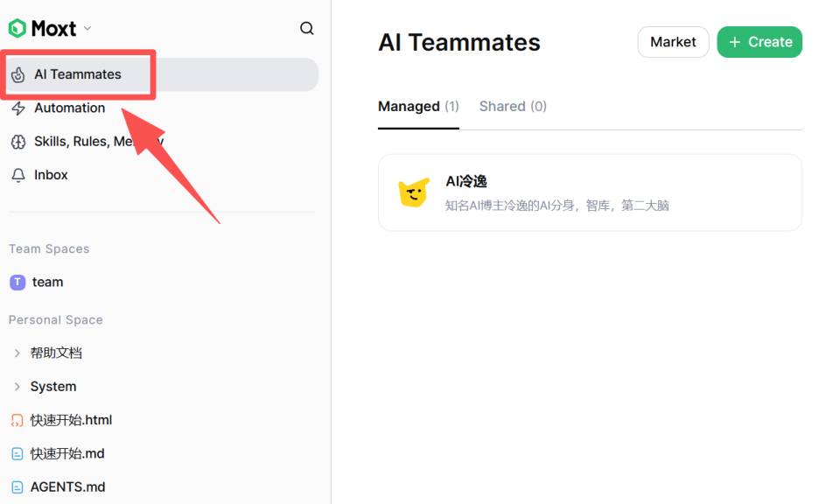Open the Moxt workspace dropdown chevron
The height and width of the screenshot is (504, 840).
click(87, 28)
